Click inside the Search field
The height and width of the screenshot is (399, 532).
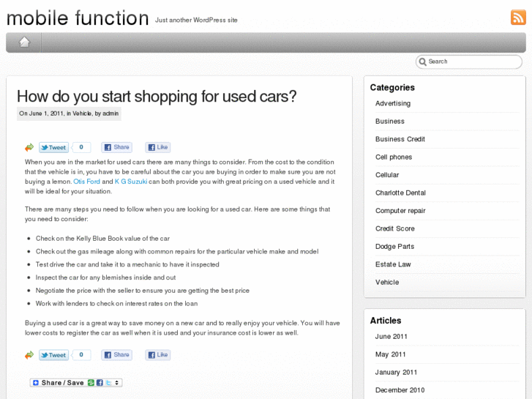click(x=472, y=61)
